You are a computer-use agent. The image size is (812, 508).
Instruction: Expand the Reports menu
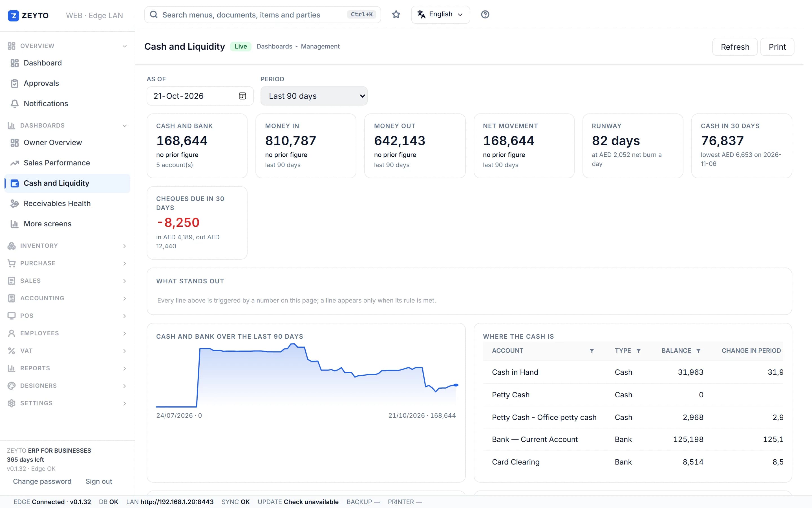67,368
